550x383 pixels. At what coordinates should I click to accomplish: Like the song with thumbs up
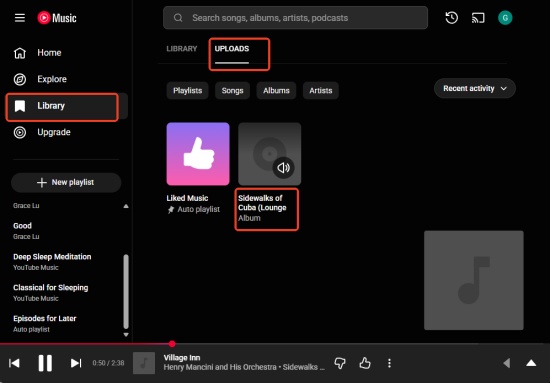click(x=365, y=363)
